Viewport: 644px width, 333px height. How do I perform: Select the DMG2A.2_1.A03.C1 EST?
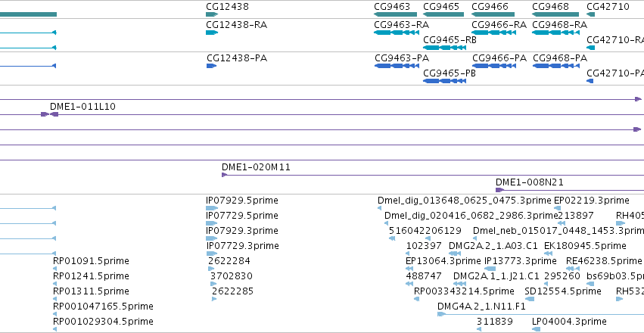tap(455, 254)
